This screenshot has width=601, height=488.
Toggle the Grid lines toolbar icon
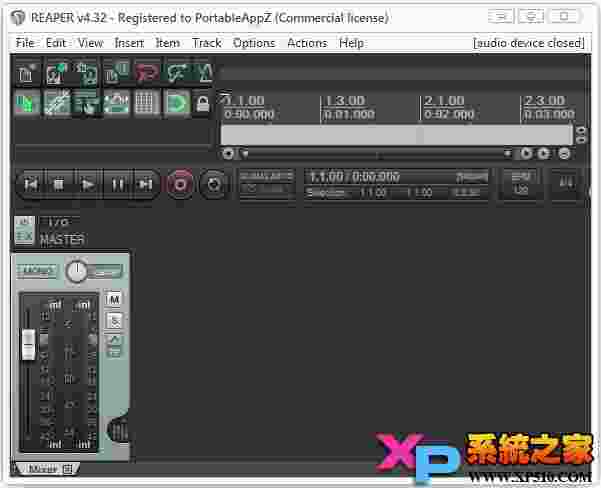click(147, 103)
